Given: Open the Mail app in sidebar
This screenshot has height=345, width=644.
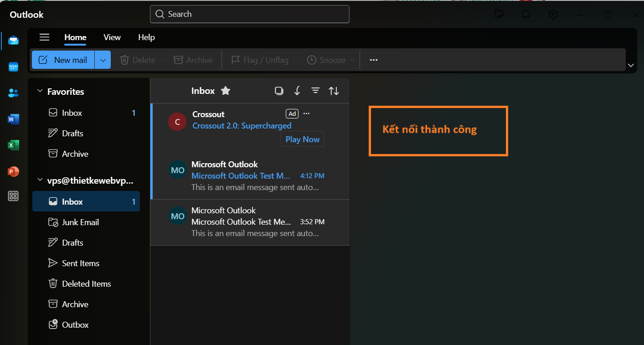Looking at the screenshot, I should coord(13,41).
